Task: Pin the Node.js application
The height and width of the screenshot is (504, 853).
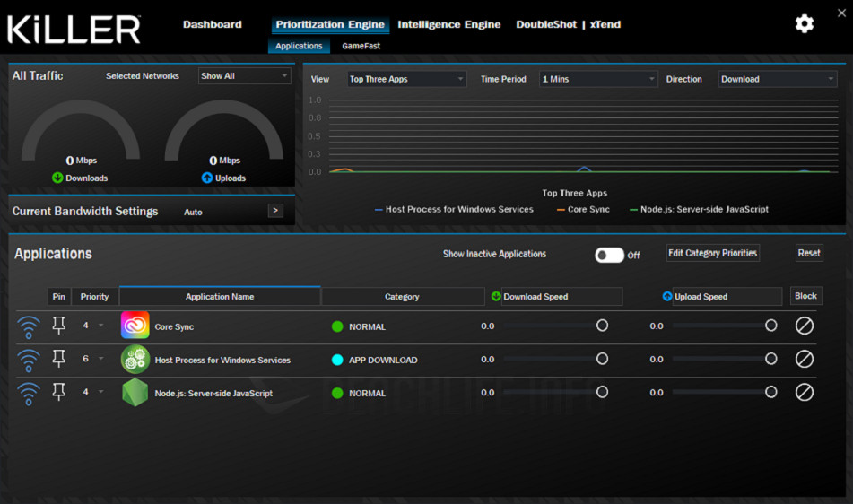Action: 59,392
